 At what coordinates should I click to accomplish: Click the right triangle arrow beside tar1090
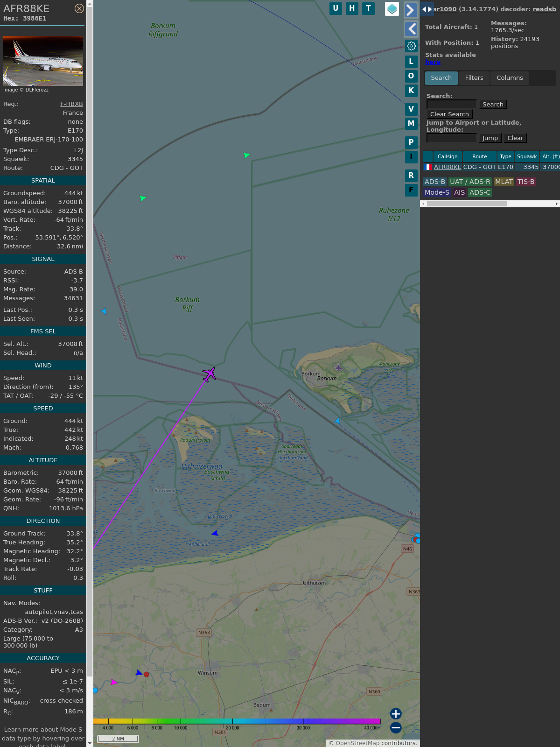click(430, 9)
